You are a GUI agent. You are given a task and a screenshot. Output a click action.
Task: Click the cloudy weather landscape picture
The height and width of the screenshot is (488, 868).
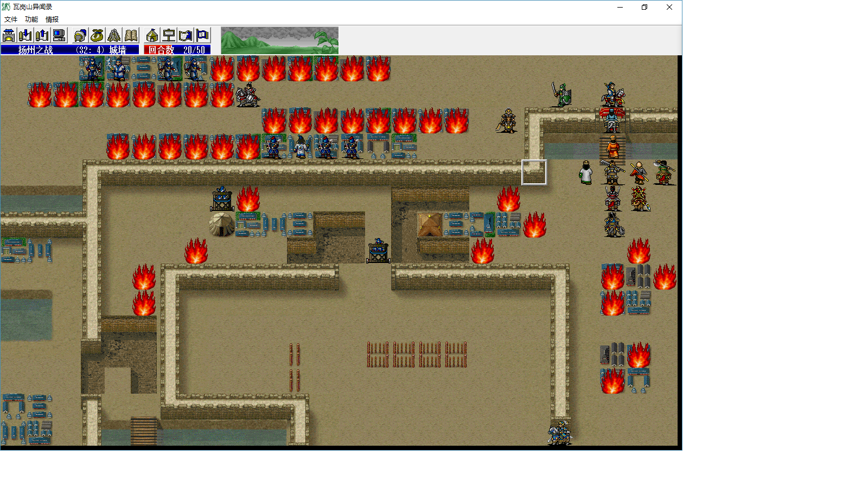(279, 40)
